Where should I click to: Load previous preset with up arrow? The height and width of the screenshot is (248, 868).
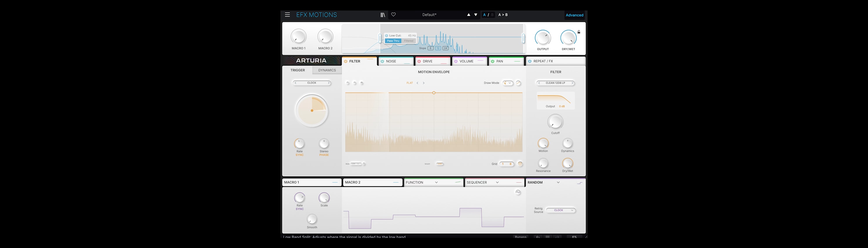point(468,15)
